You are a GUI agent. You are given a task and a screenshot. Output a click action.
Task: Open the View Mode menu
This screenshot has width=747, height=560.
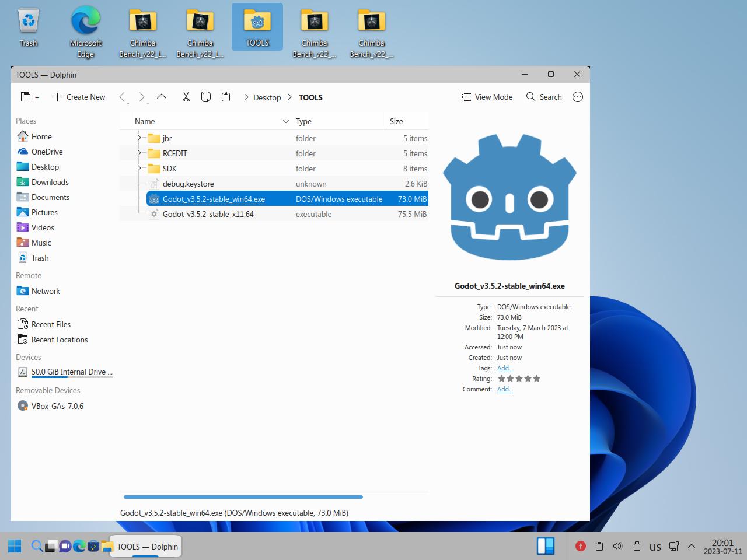click(487, 97)
